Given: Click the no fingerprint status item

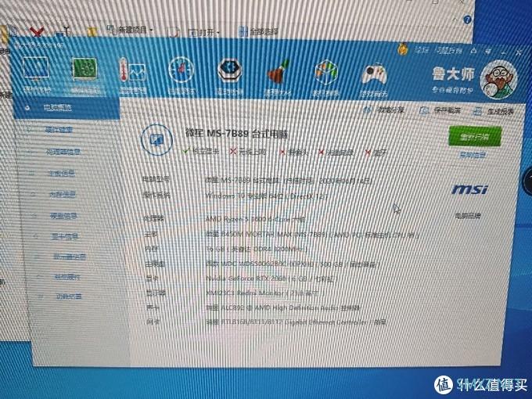Looking at the screenshot, I should coord(336,153).
